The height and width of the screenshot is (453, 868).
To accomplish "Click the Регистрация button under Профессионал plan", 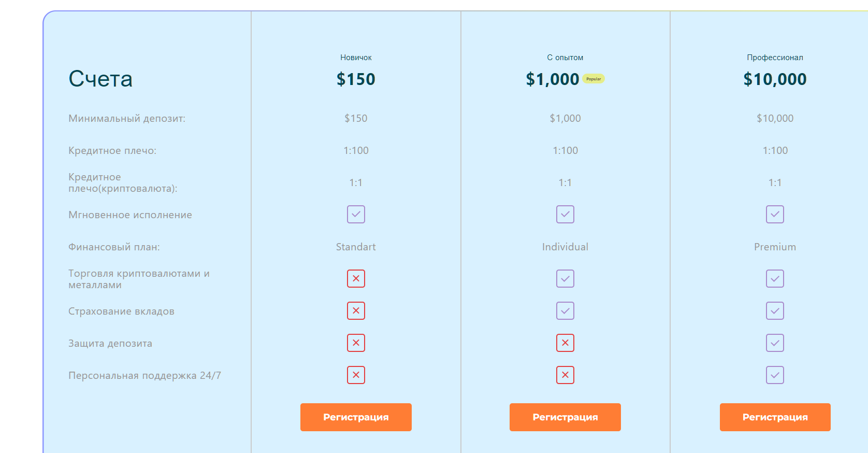I will 775,417.
